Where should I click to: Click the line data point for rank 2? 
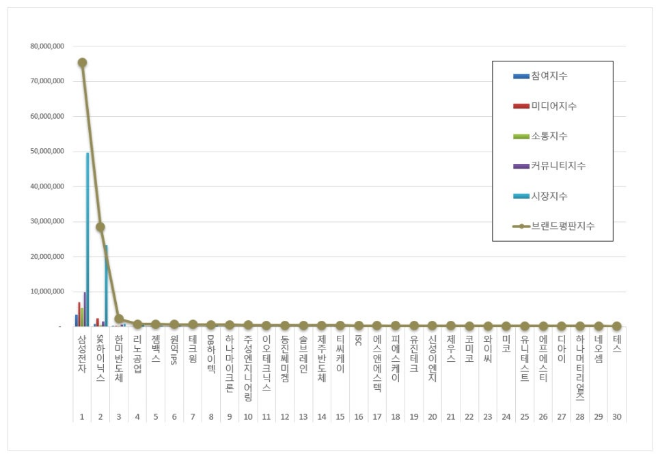100,227
